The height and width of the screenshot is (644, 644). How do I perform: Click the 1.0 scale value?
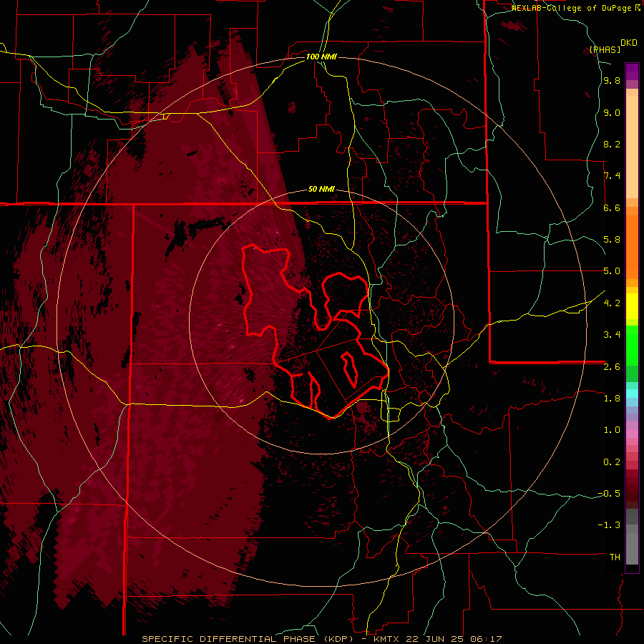[612, 430]
